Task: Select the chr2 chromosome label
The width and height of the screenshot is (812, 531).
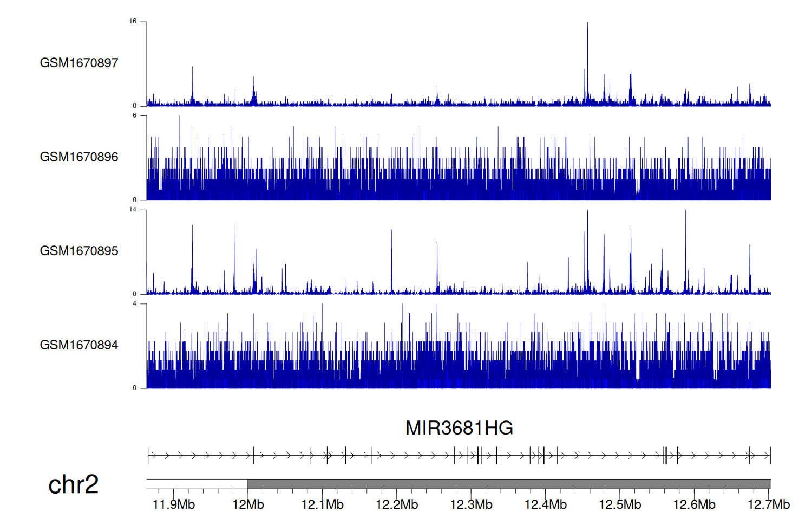Action: pyautogui.click(x=73, y=484)
